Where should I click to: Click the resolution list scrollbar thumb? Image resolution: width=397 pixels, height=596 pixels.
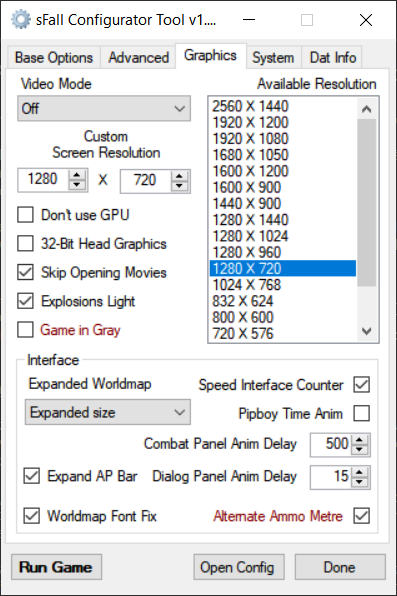pyautogui.click(x=367, y=202)
